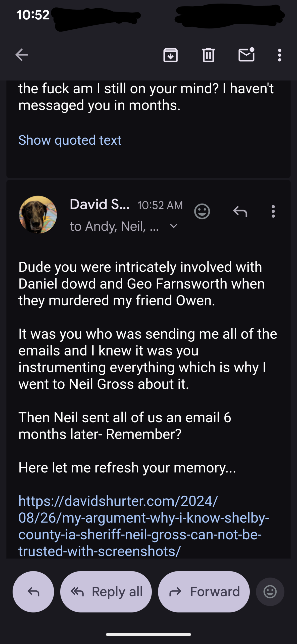Archive this email conversation
Viewport: 297px width, 644px height.
[x=171, y=55]
